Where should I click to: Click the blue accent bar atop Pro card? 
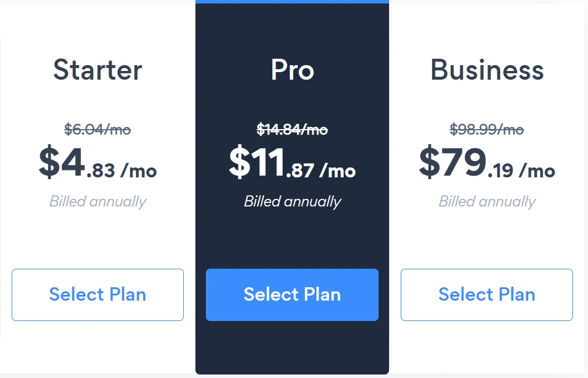(x=292, y=2)
